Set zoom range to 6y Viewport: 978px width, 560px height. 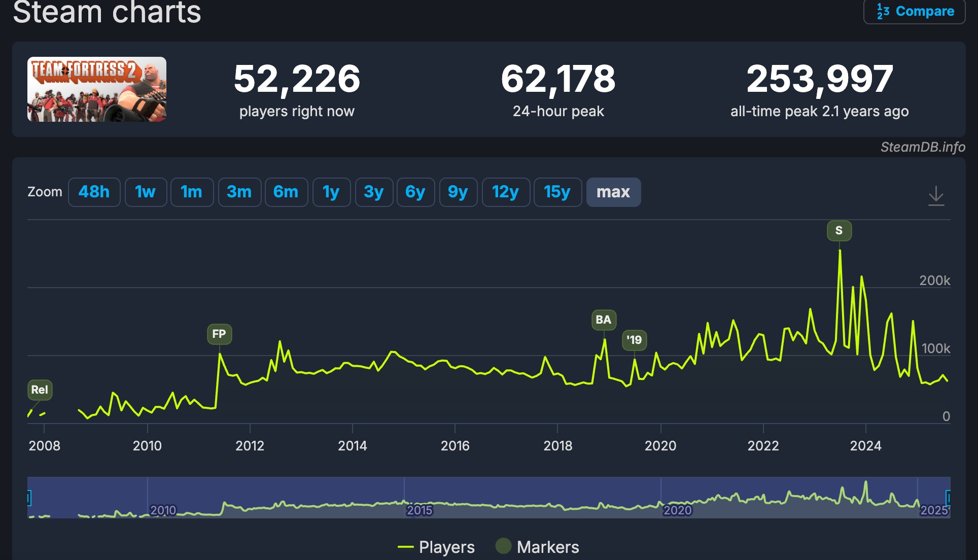(x=415, y=192)
